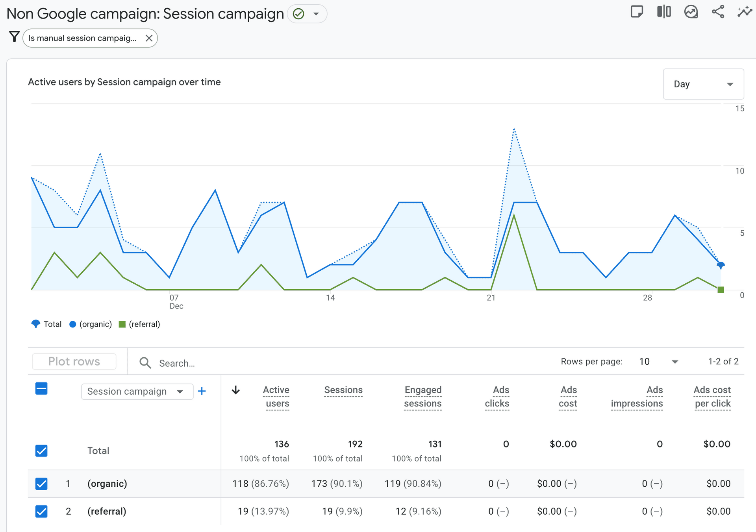This screenshot has height=532, width=756.
Task: Open the Day granularity dropdown
Action: click(703, 84)
